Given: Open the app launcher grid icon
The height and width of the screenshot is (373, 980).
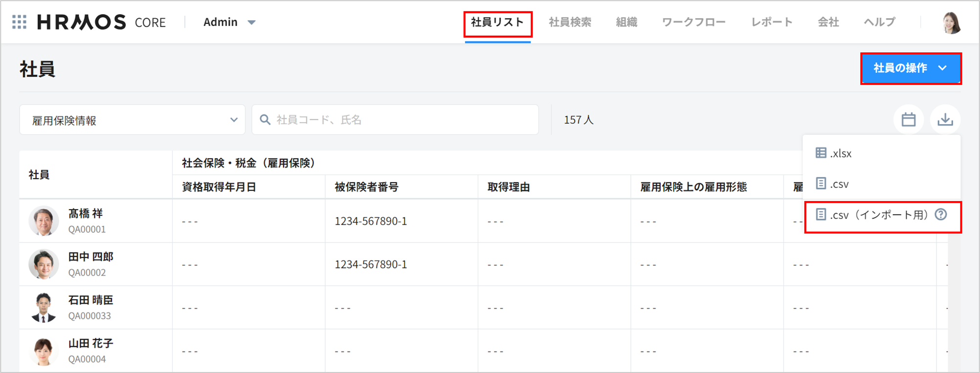Looking at the screenshot, I should click(19, 22).
